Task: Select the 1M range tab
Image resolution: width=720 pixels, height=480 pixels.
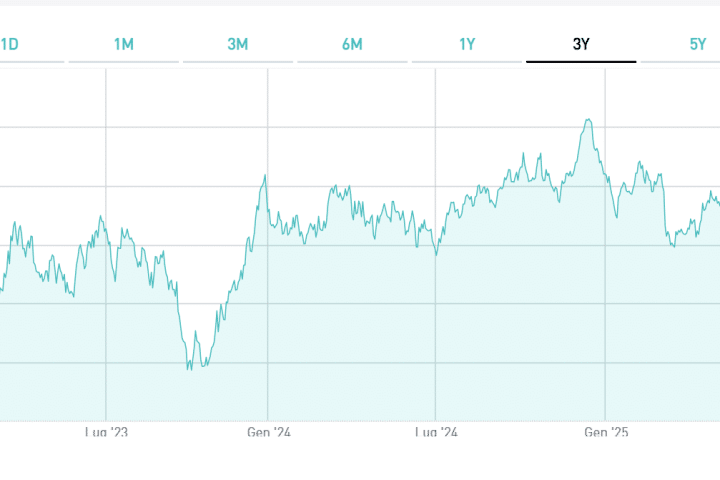Action: [x=124, y=44]
